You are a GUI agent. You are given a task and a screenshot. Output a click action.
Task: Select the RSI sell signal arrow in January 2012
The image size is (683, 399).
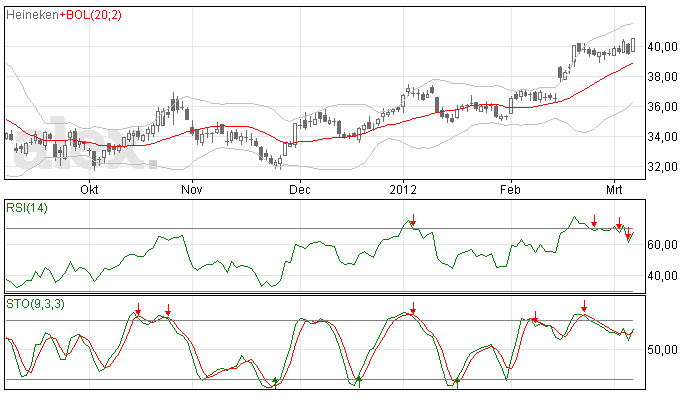click(x=413, y=220)
